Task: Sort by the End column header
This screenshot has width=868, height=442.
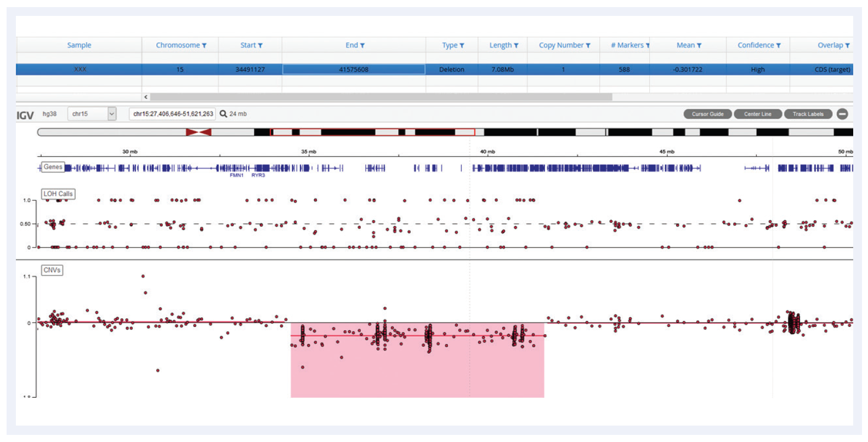Action: (x=351, y=45)
